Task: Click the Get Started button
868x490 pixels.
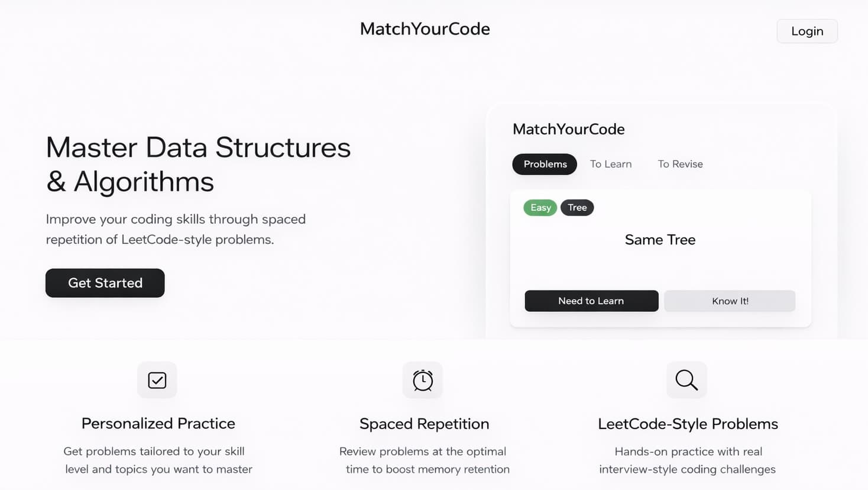Action: point(105,283)
